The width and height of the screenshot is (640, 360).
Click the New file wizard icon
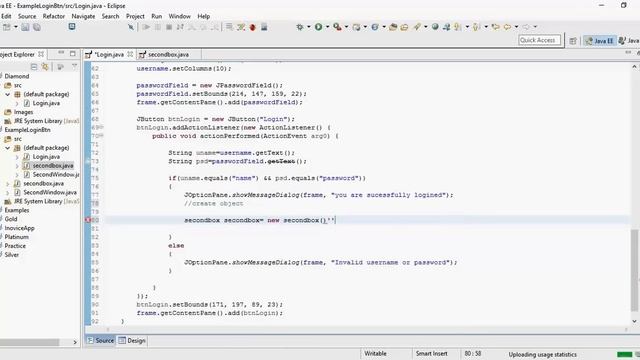pyautogui.click(x=6, y=27)
